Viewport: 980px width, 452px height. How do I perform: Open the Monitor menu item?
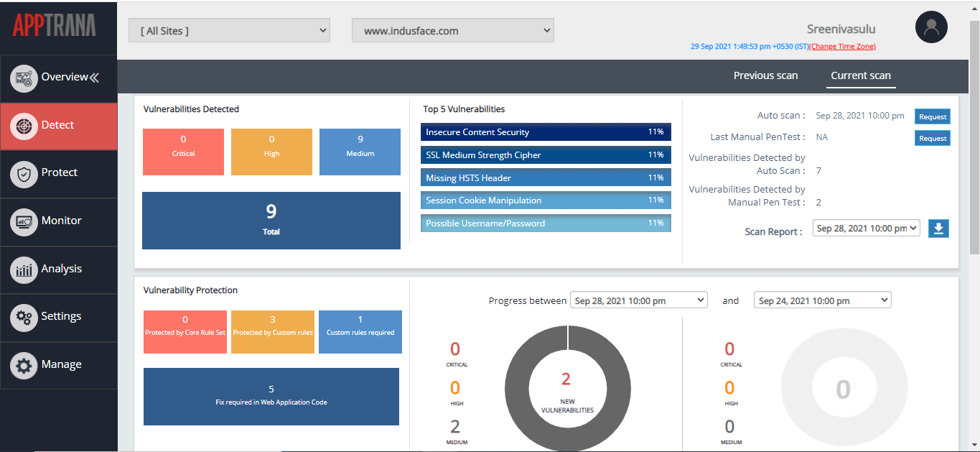click(x=59, y=221)
